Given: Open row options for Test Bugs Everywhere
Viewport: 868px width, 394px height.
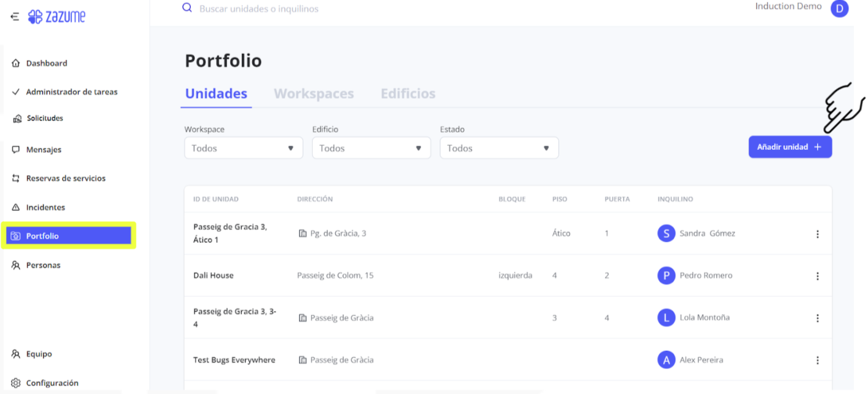Looking at the screenshot, I should point(817,360).
